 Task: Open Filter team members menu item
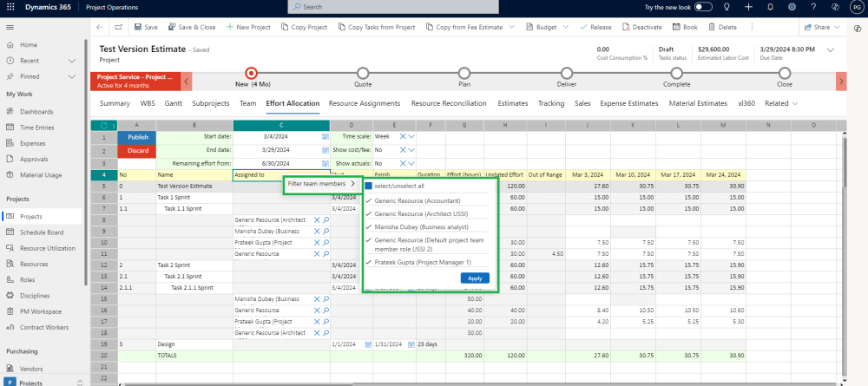tap(321, 184)
